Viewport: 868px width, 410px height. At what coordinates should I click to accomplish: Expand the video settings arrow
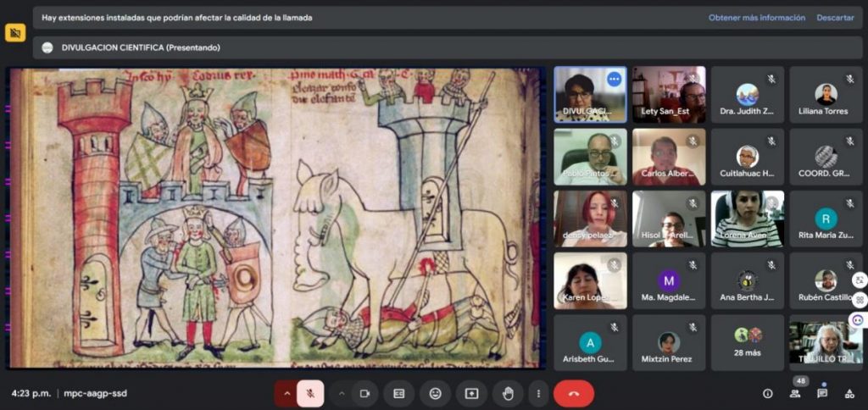[x=342, y=393]
